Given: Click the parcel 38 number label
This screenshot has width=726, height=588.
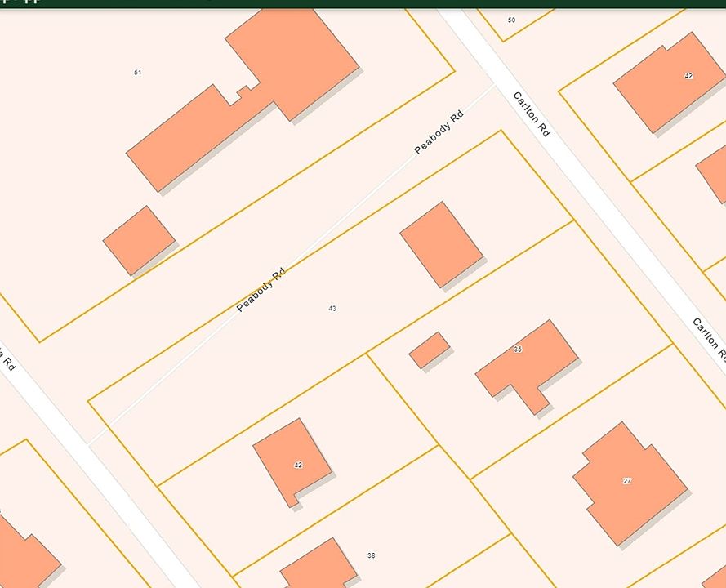Looking at the screenshot, I should [x=372, y=555].
